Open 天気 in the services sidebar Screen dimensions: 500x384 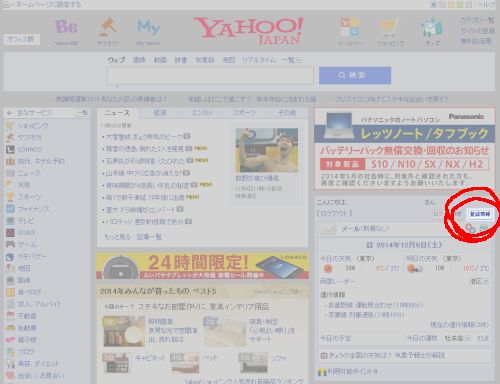pos(24,185)
